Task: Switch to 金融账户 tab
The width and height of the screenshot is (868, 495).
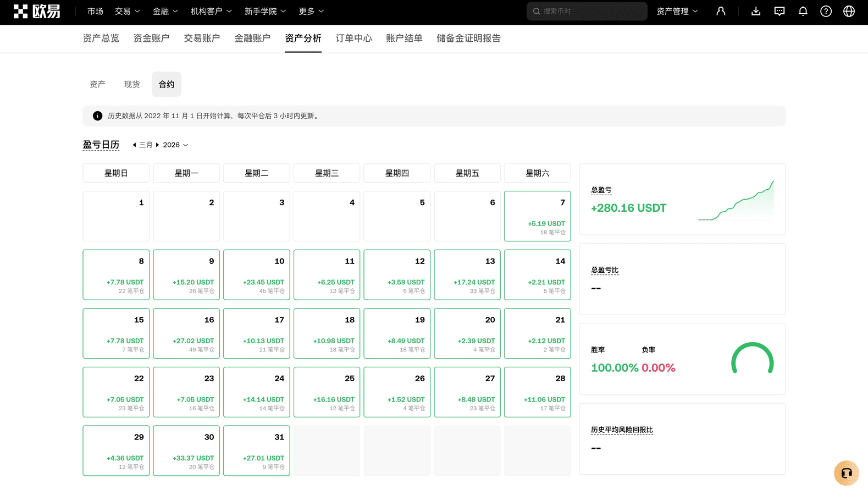Action: click(252, 38)
